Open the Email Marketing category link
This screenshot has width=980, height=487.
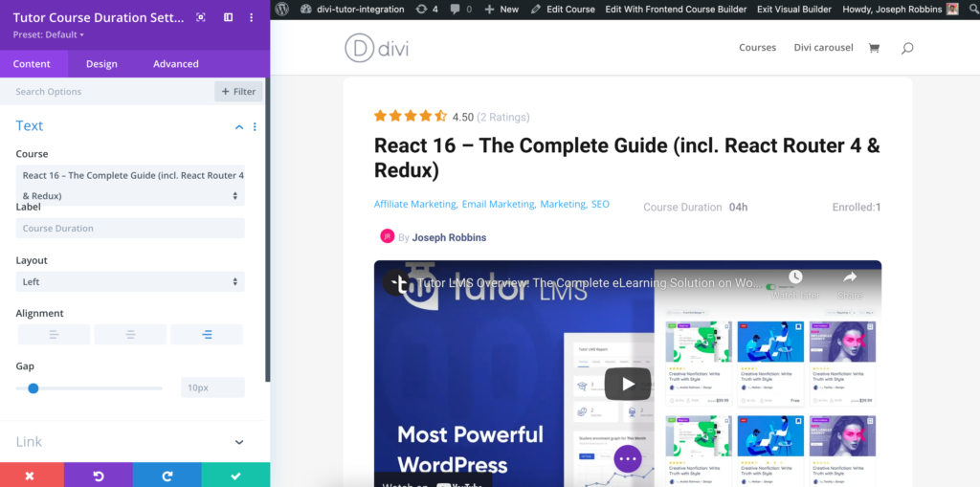pos(498,204)
